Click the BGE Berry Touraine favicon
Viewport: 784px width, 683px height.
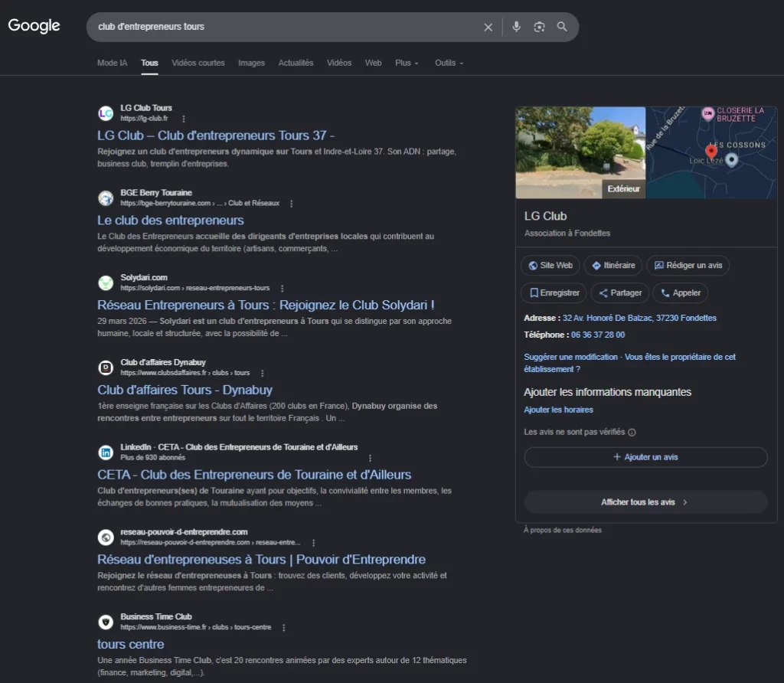106,198
